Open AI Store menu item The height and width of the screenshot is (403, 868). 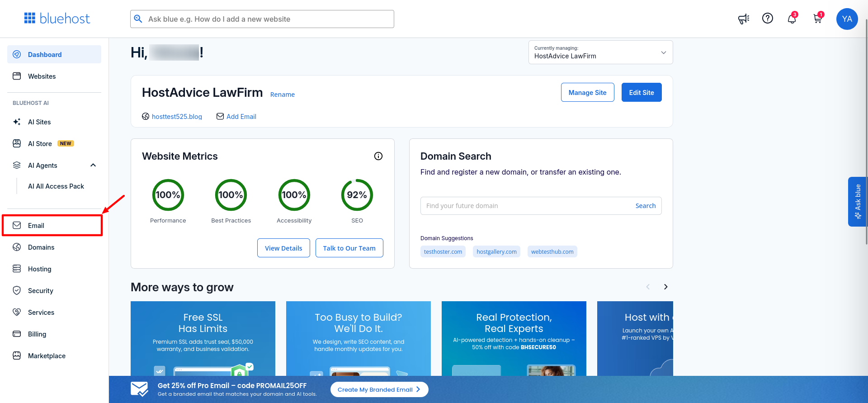point(54,143)
